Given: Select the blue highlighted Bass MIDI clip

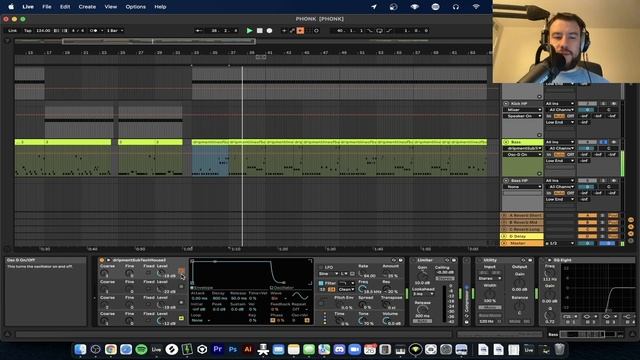Looking at the screenshot, I should [x=210, y=159].
